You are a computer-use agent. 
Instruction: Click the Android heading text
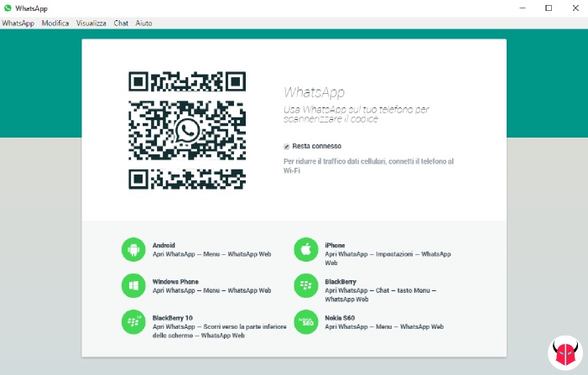pos(164,245)
